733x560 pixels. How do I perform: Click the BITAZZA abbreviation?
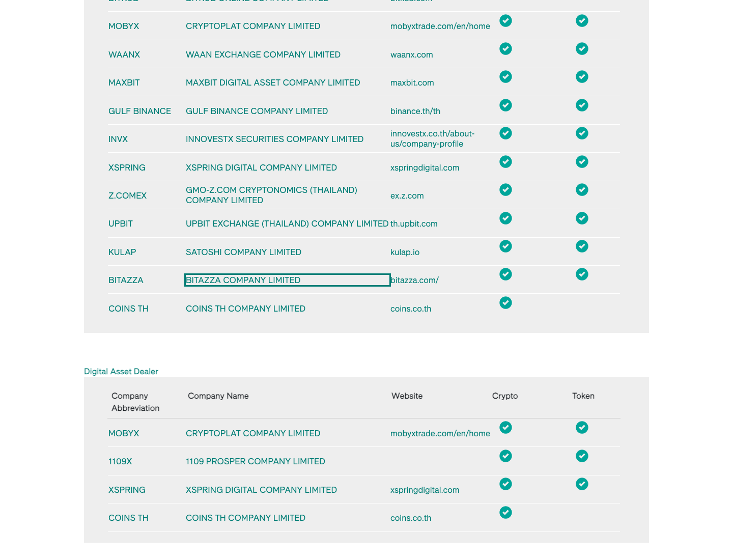pyautogui.click(x=126, y=280)
